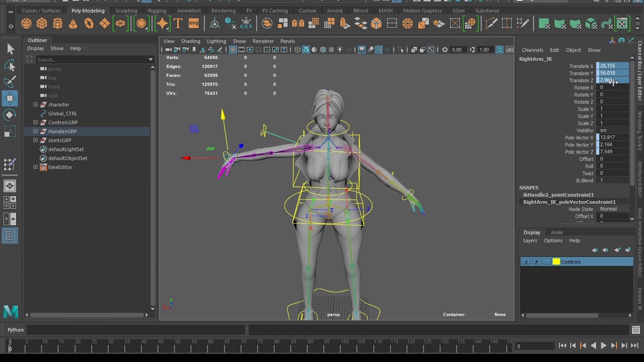Click move layer up icon
This screenshot has width=644, height=362.
[x=595, y=250]
